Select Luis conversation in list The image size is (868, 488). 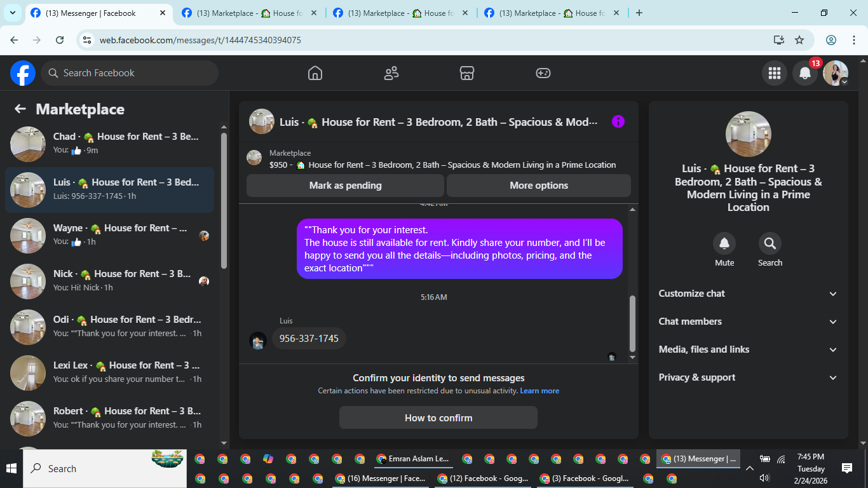[x=110, y=189]
